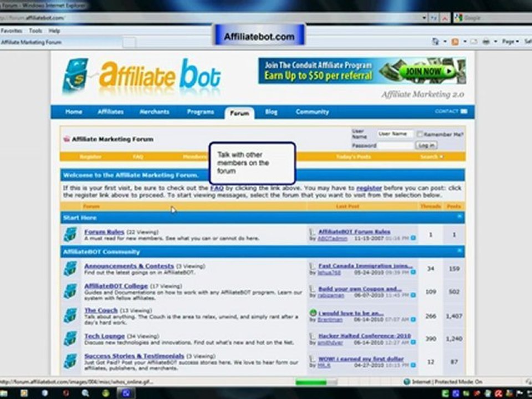Open Today's Posts link

(x=353, y=157)
